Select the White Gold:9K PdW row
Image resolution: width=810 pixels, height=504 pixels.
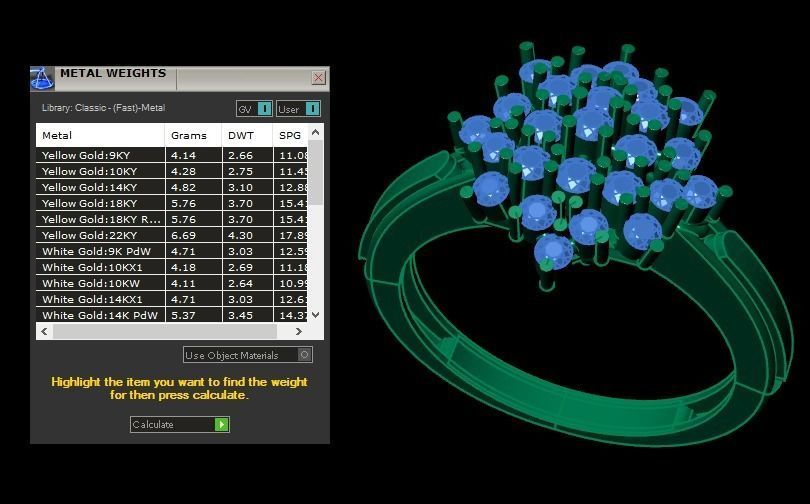pyautogui.click(x=172, y=251)
